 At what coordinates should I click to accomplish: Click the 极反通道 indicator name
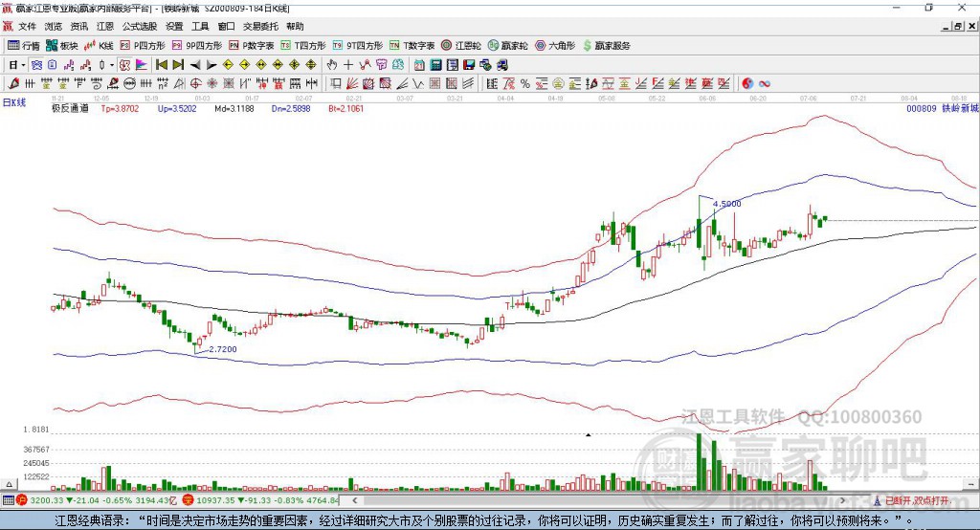tap(70, 109)
